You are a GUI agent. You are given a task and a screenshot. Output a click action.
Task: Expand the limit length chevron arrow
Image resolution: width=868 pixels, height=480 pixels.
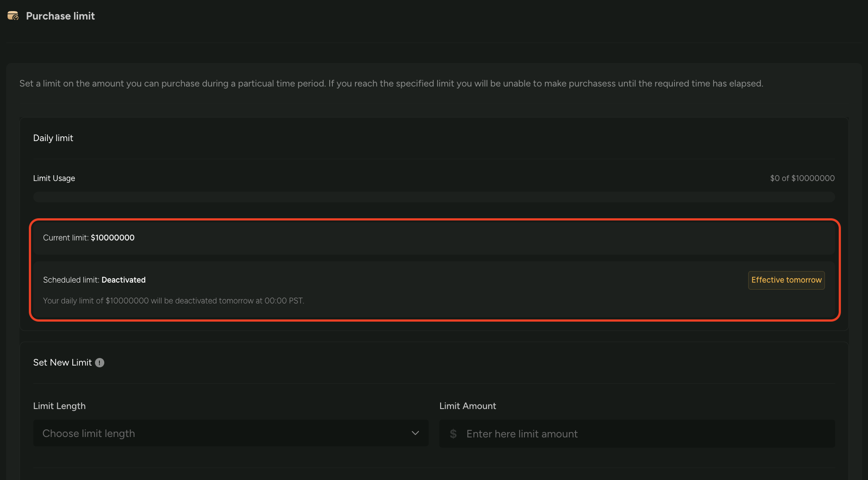tap(415, 433)
